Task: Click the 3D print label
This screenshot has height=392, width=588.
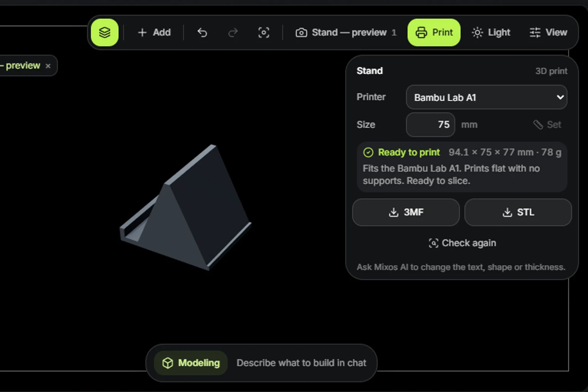Action: pyautogui.click(x=551, y=71)
